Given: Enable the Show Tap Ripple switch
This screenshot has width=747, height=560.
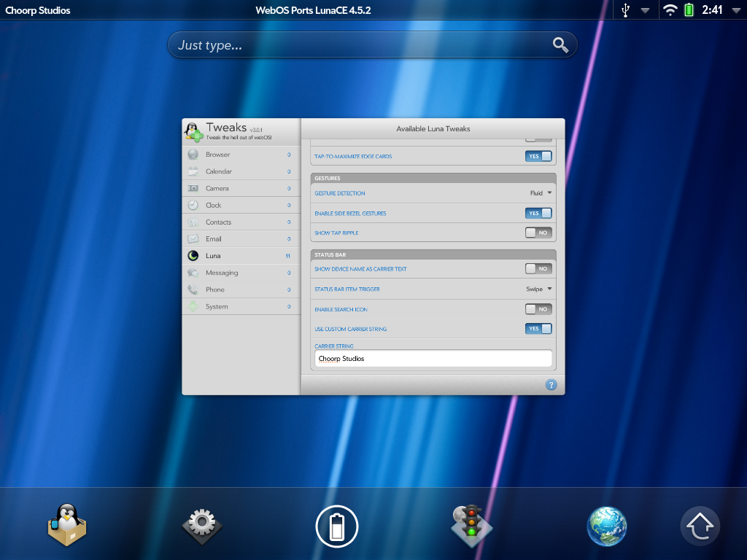Looking at the screenshot, I should pos(538,233).
